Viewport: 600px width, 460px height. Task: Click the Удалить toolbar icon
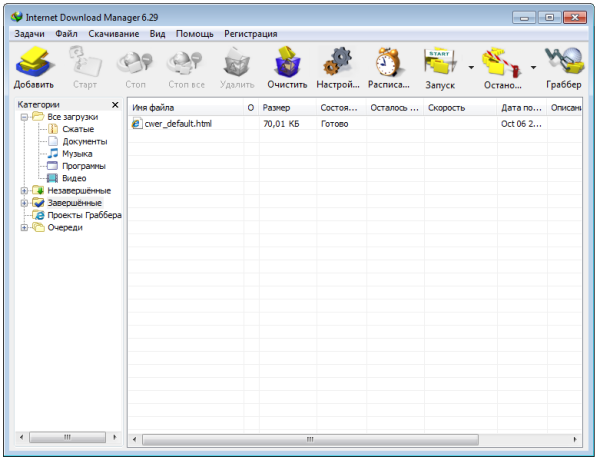(237, 62)
